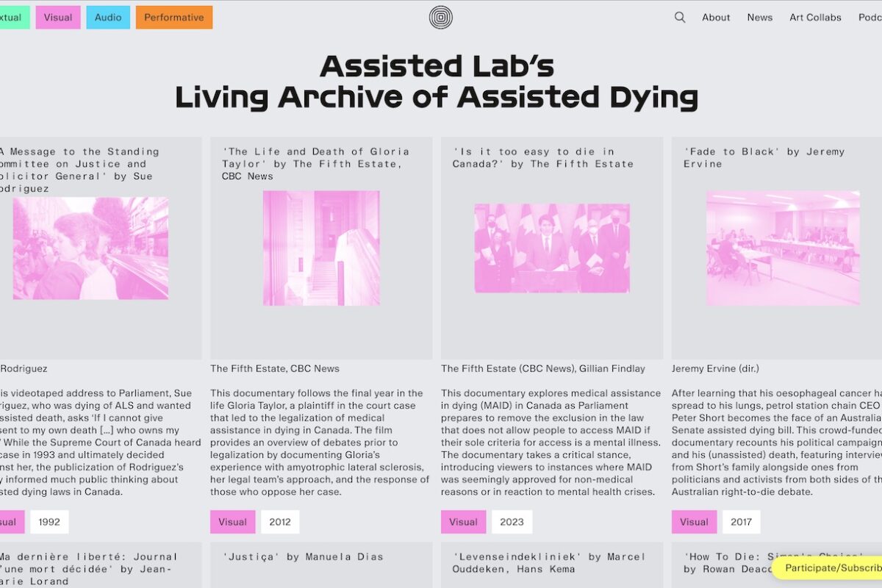Screen dimensions: 882x588
Task: Open 'Fade to Black' by Jeremy Ervine title
Action: click(764, 158)
